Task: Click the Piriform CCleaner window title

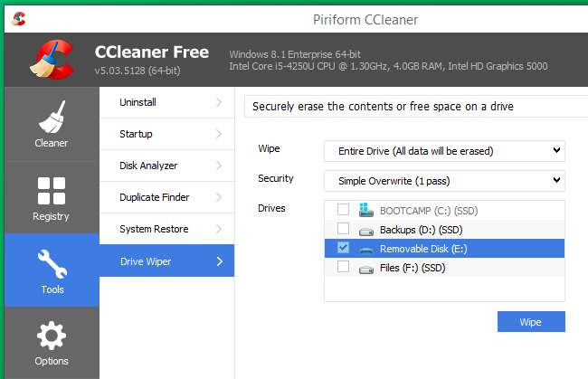Action: click(x=365, y=20)
